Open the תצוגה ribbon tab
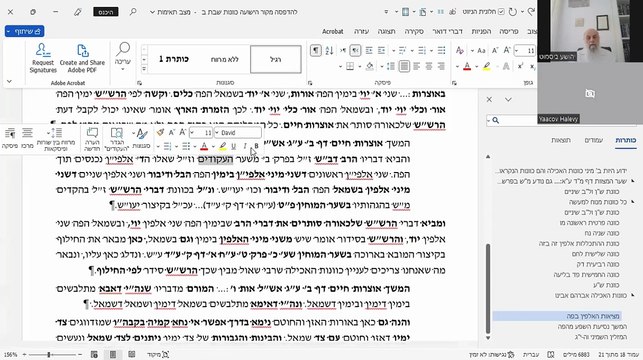The height and width of the screenshot is (360, 643). pyautogui.click(x=386, y=31)
